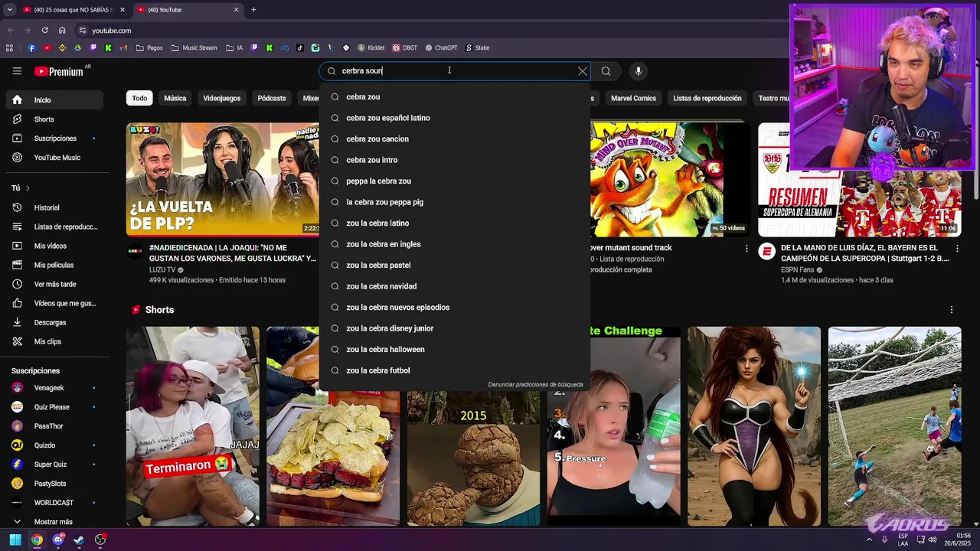Click the ESPN Fans channel avatar

767,252
